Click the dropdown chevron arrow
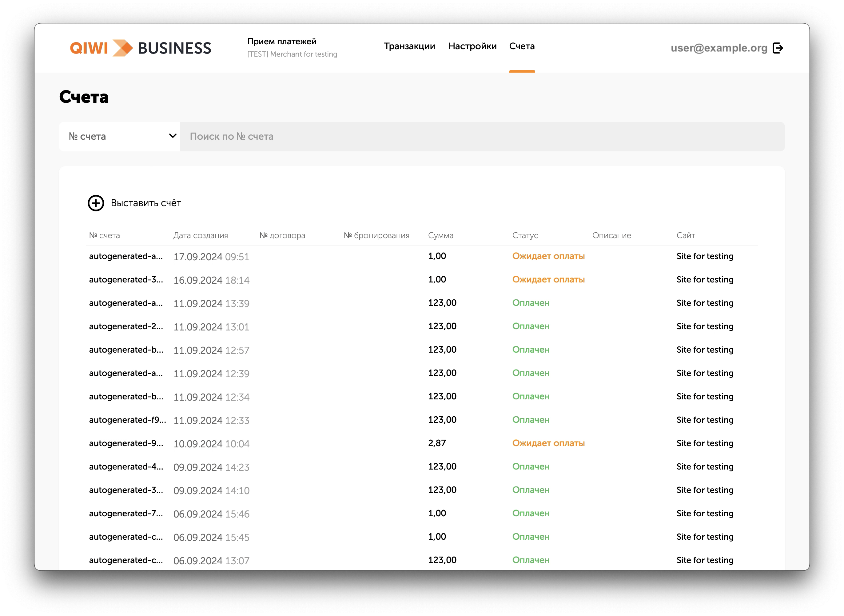This screenshot has height=616, width=844. click(173, 136)
